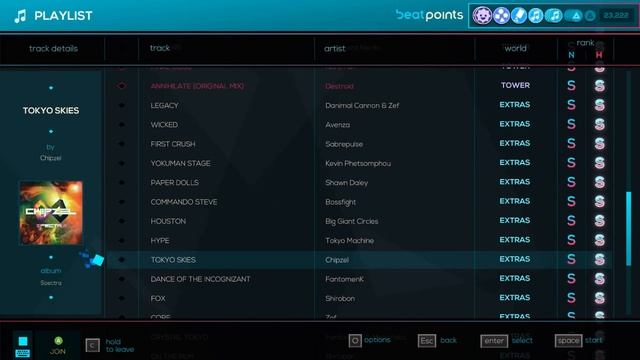Viewport: 640px width, 360px height.
Task: Select the COMMANDO STEVE track name
Action: pyautogui.click(x=184, y=202)
